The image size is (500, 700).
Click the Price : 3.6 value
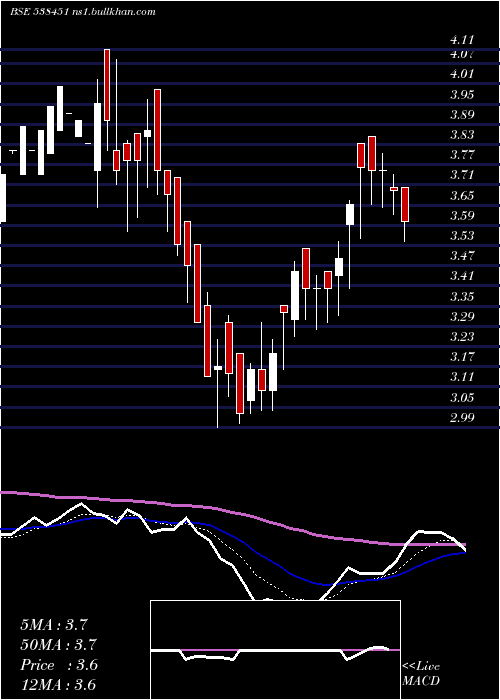(x=58, y=665)
